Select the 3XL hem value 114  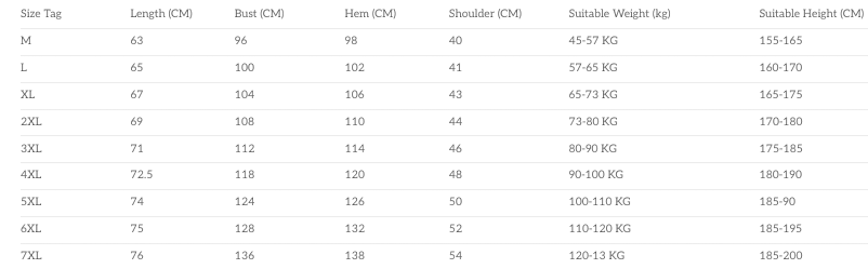point(354,149)
